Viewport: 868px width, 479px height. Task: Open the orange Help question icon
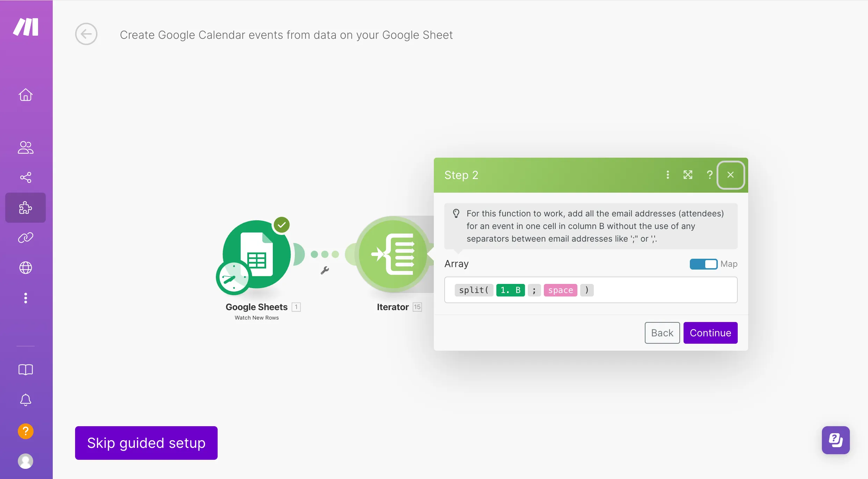point(25,431)
